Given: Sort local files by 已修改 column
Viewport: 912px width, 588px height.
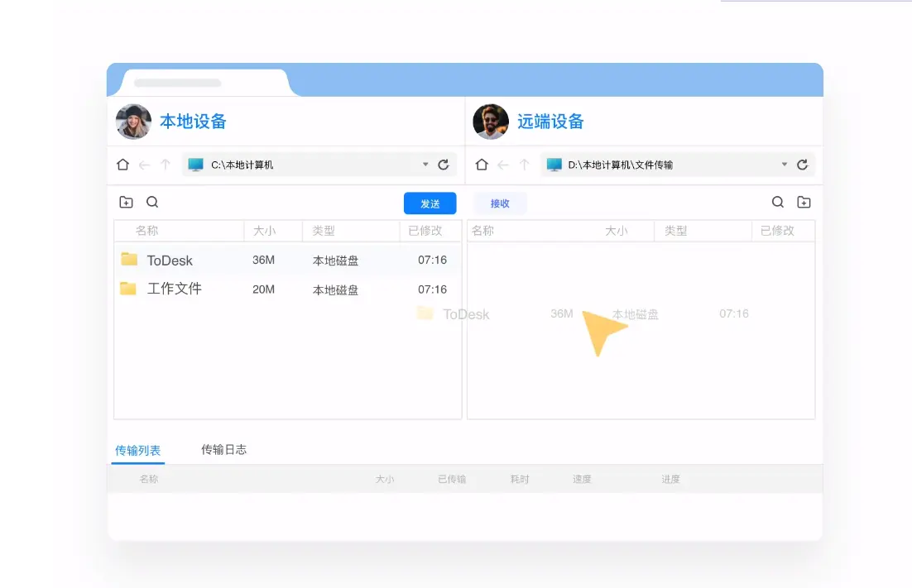Looking at the screenshot, I should (425, 231).
